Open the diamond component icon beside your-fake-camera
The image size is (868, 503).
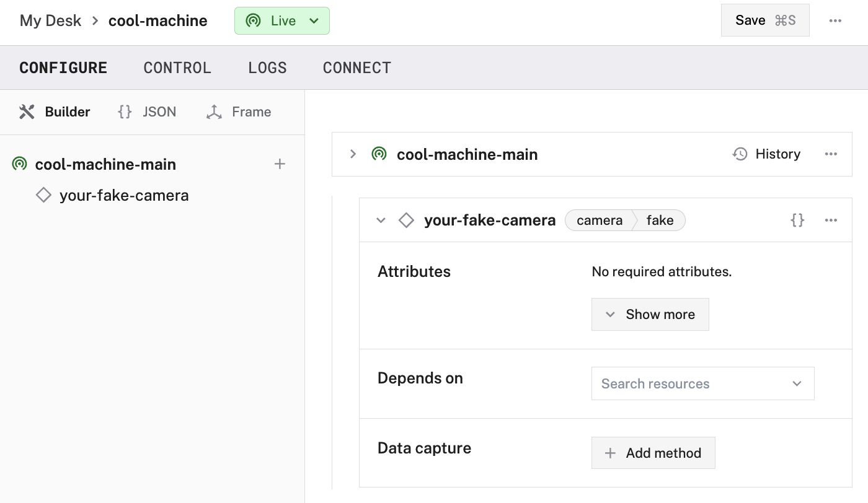coord(406,220)
